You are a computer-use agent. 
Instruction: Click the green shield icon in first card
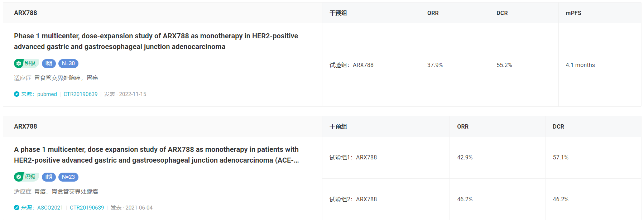[x=19, y=63]
